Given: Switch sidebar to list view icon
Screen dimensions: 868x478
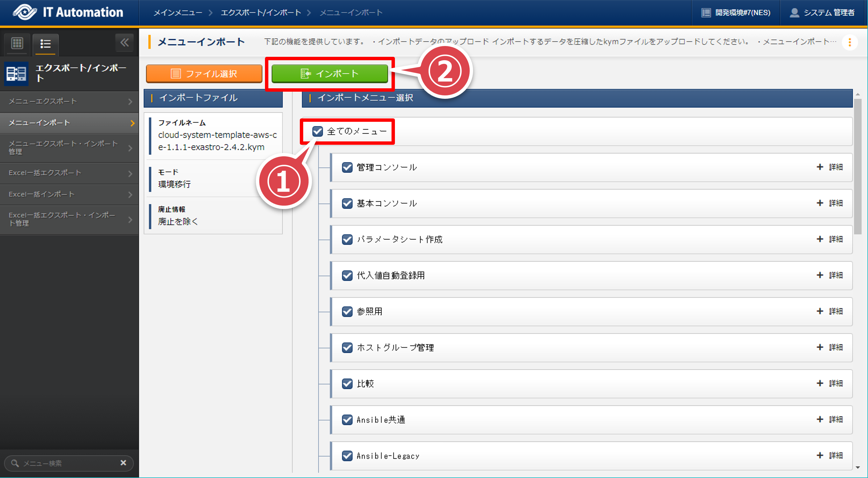Looking at the screenshot, I should [x=45, y=44].
